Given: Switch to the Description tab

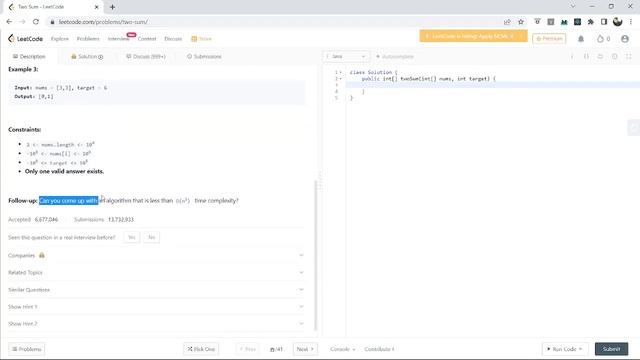Looking at the screenshot, I should [x=29, y=56].
